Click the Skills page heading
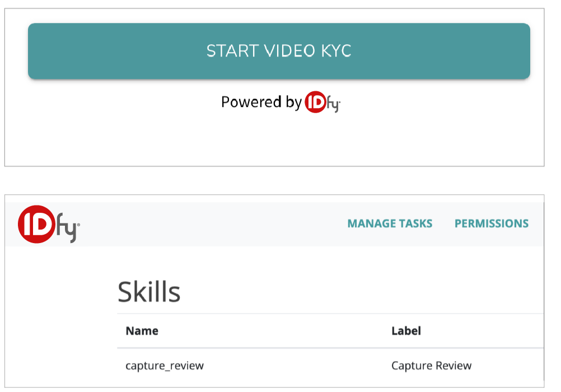Viewport: 561px width, 392px height. (149, 292)
